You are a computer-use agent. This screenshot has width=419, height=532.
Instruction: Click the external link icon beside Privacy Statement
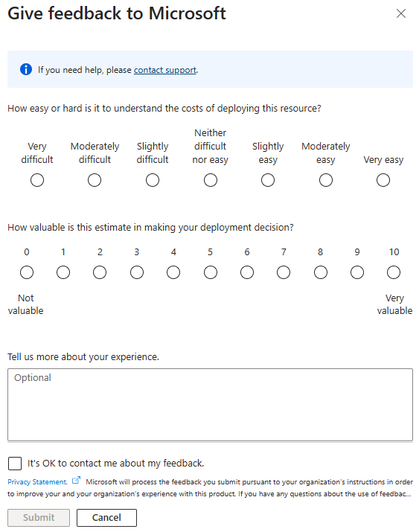click(x=77, y=480)
